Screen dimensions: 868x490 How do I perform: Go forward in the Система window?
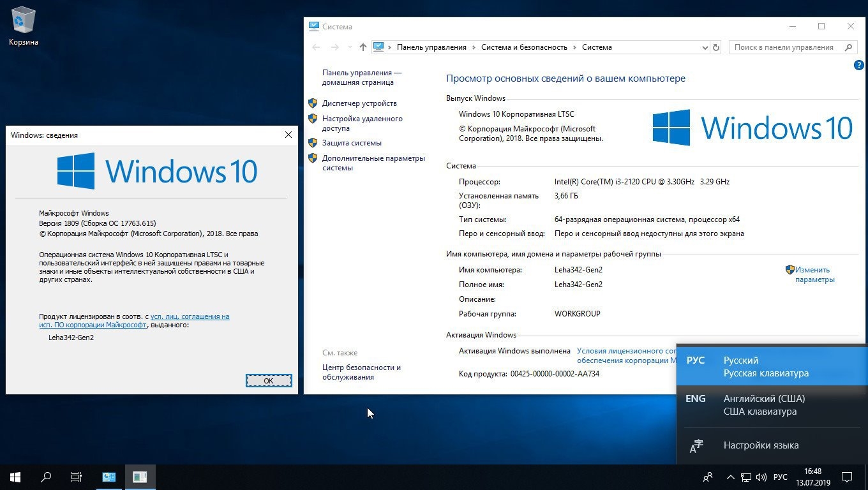pyautogui.click(x=335, y=47)
